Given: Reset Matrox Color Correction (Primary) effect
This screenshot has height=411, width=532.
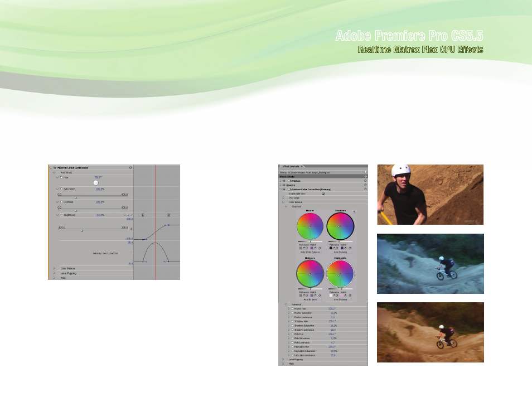Looking at the screenshot, I should (x=365, y=189).
